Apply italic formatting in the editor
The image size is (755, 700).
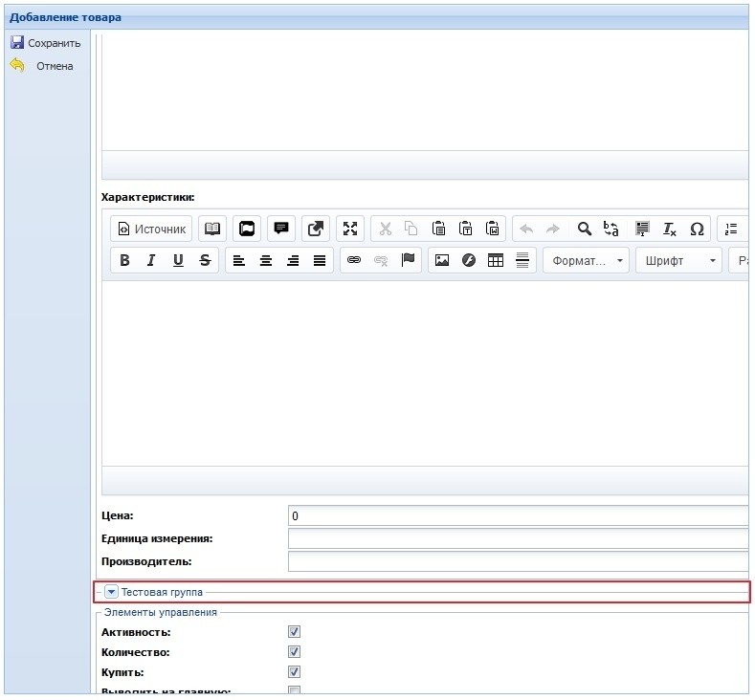click(151, 260)
